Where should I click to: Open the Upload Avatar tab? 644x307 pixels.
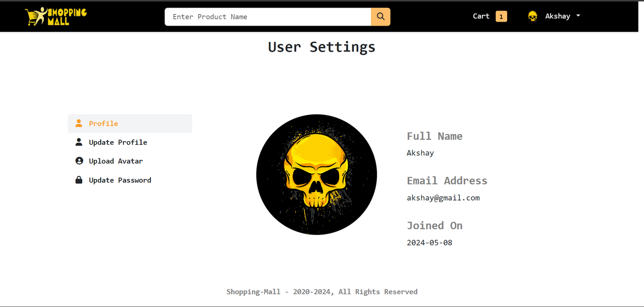(x=130, y=161)
